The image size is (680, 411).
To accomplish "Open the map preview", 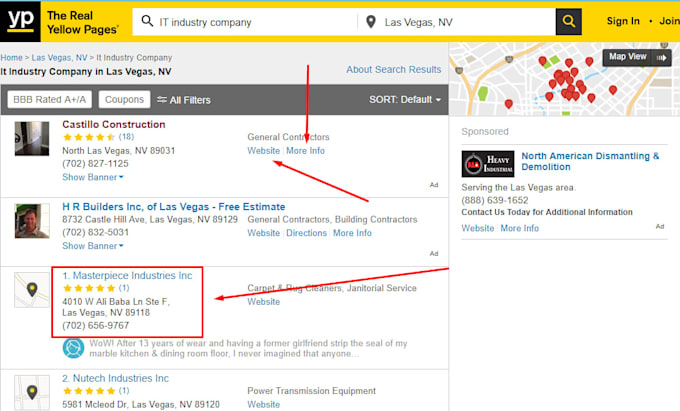I will 564,79.
